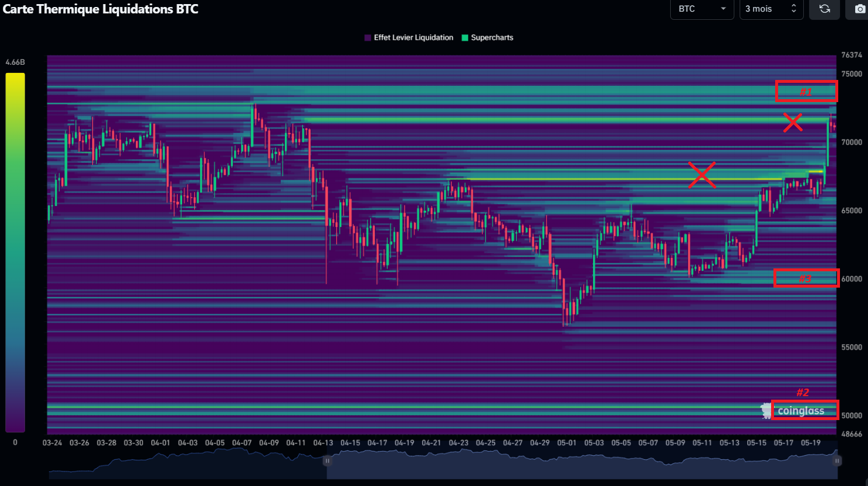The width and height of the screenshot is (868, 486).
Task: Toggle the Effet Levier Liquidation legend entry
Action: tap(409, 37)
